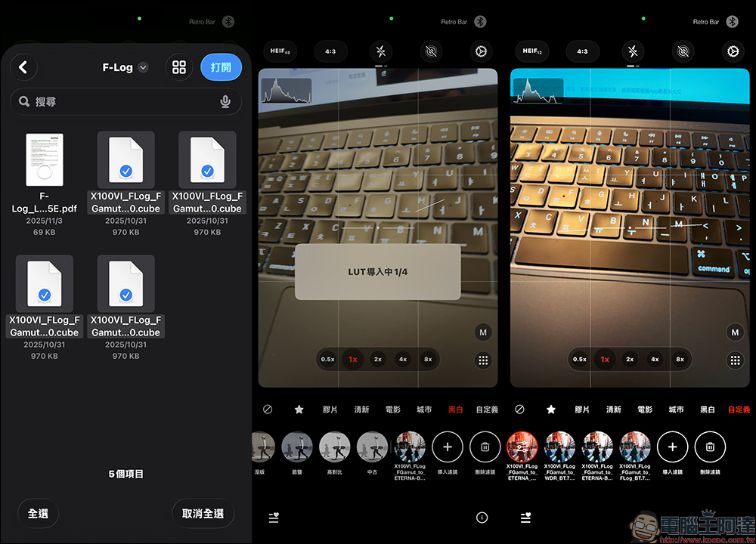Select the 自定義 filter tab

(x=739, y=409)
